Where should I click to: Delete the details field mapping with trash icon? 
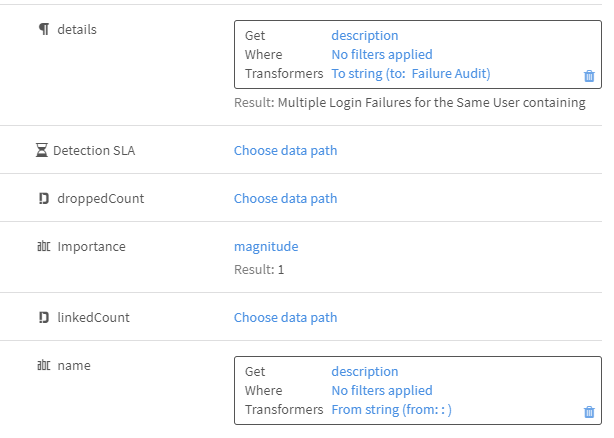589,76
